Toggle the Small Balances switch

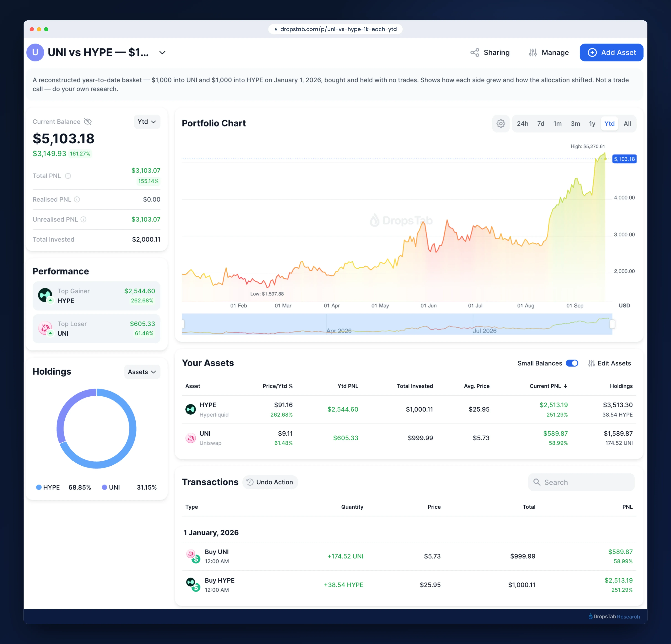pyautogui.click(x=572, y=363)
